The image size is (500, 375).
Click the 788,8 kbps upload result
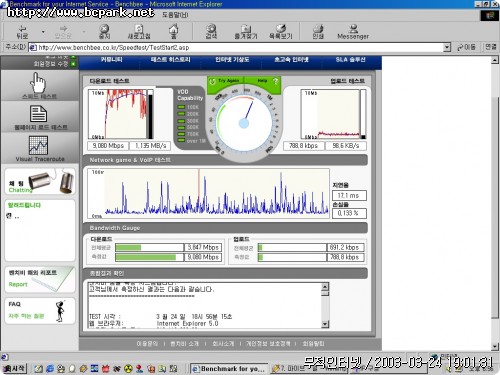pyautogui.click(x=303, y=146)
